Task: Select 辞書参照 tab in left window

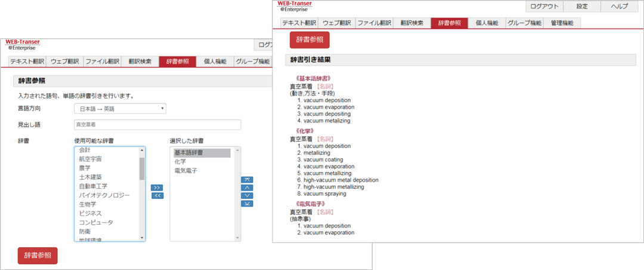Action: point(178,62)
